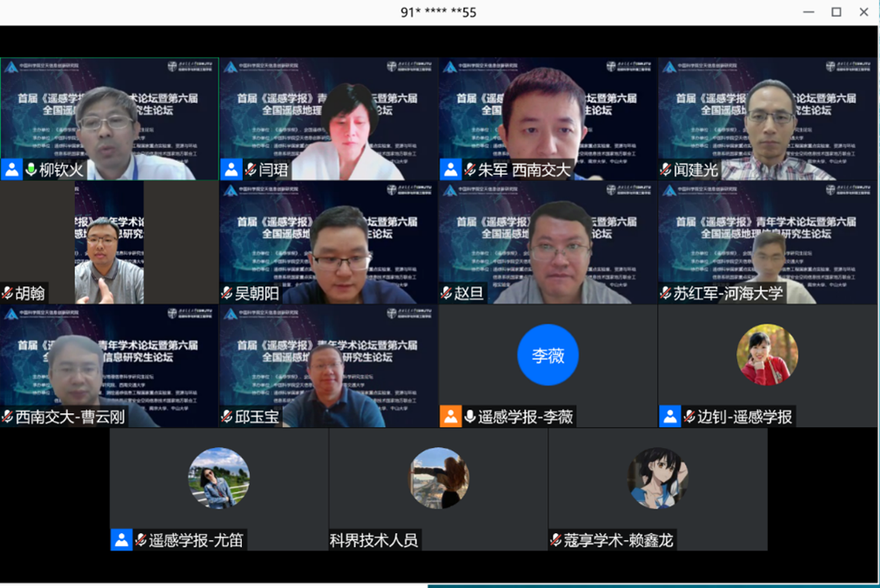880x588 pixels.
Task: Click the blue user badge next to 闫珺
Action: tap(231, 170)
